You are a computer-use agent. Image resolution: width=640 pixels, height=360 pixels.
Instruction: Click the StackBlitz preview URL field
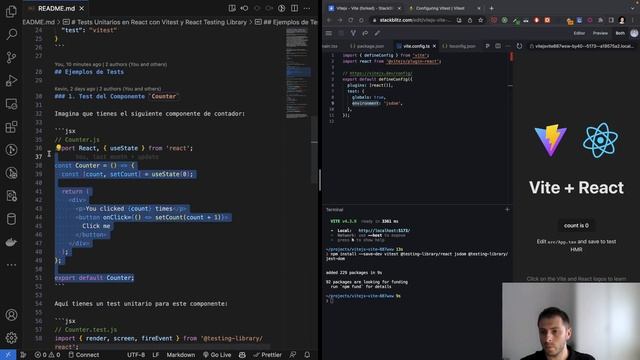[583, 46]
